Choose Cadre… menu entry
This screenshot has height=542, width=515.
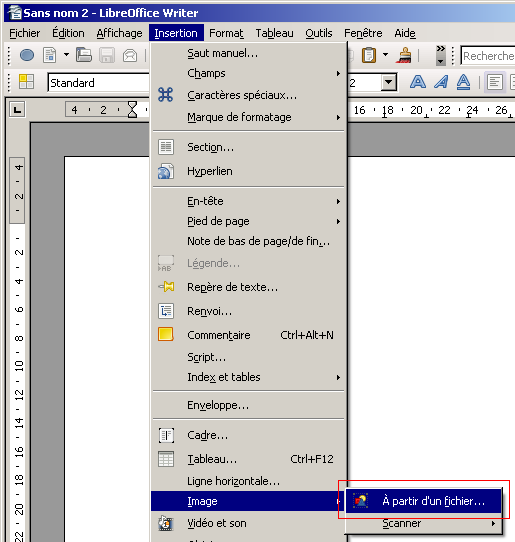pos(249,435)
